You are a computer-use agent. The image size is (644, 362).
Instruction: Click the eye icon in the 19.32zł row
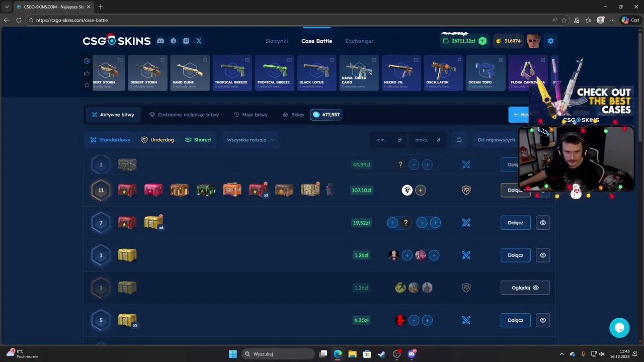coord(543,223)
